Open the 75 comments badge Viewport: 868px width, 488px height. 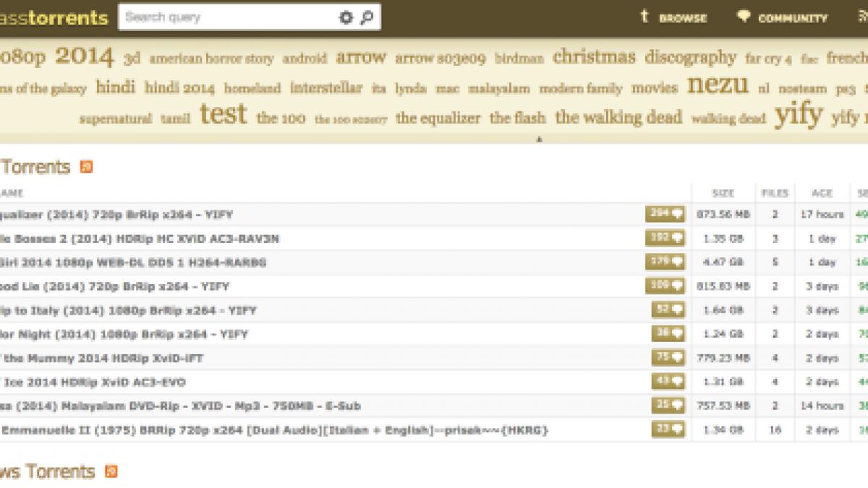coord(668,358)
